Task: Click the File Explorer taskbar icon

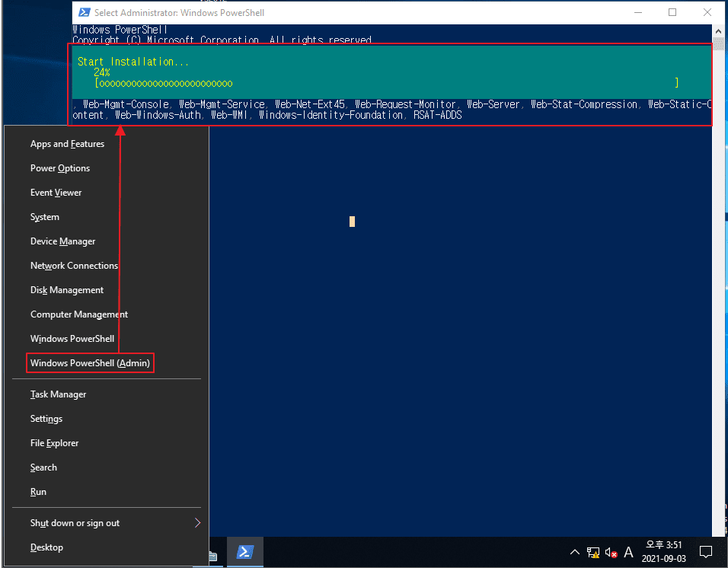Action: [212, 556]
